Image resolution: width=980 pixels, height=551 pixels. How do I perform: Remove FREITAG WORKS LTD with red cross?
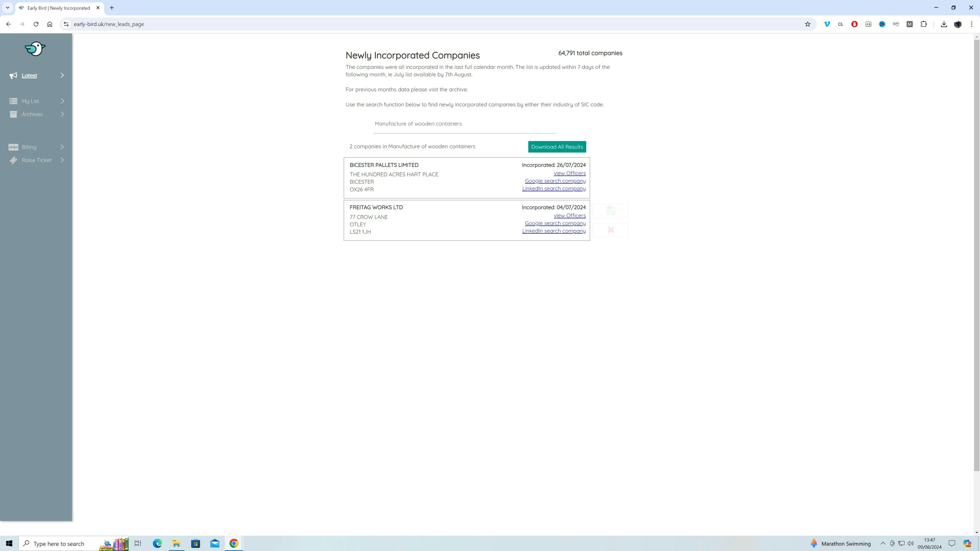click(x=610, y=230)
